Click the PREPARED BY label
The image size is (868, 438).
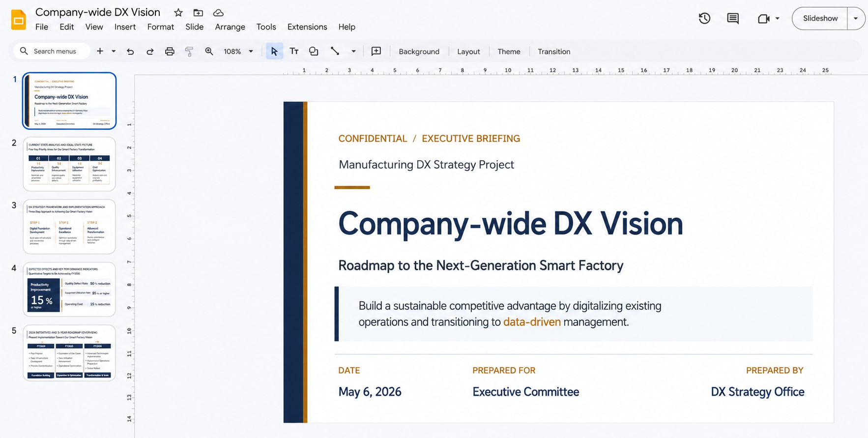[775, 371]
